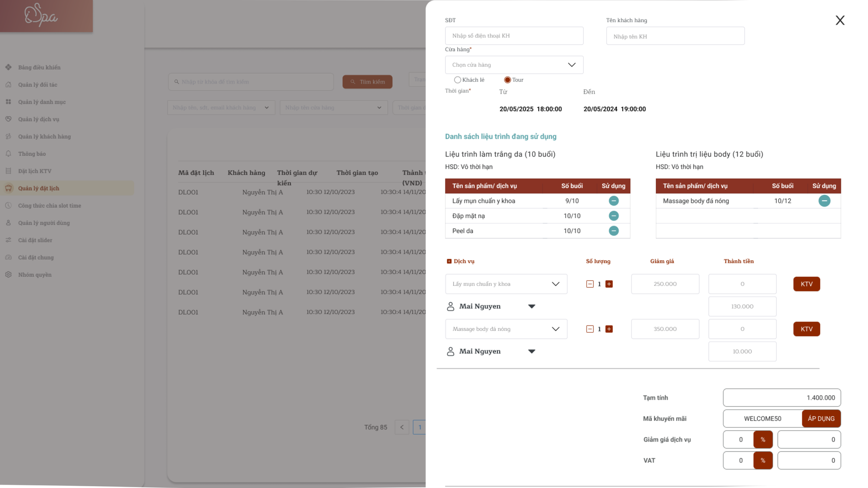Click the SĐT phone number input field
This screenshot has height=488, width=868.
(514, 36)
